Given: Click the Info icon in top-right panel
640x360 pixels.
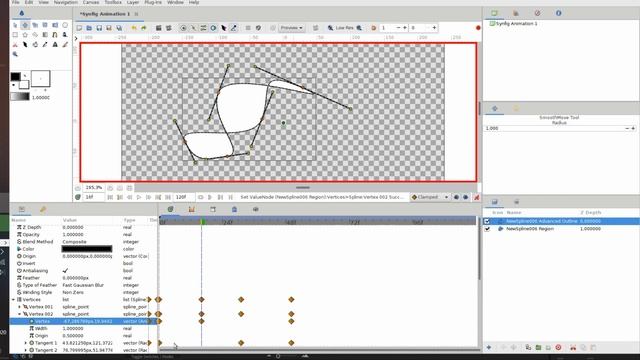Looking at the screenshot, I should pyautogui.click(x=558, y=13).
